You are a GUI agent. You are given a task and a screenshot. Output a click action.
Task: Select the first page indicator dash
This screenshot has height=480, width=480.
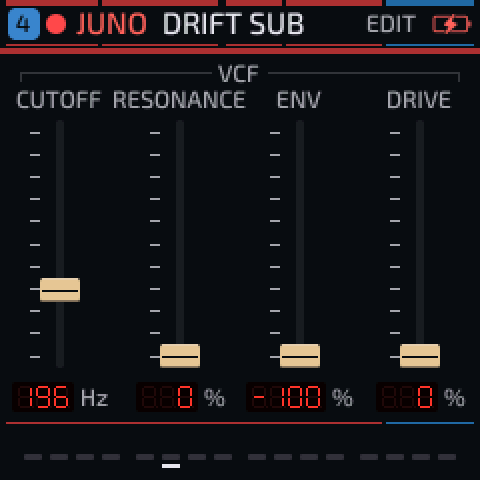pyautogui.click(x=33, y=457)
